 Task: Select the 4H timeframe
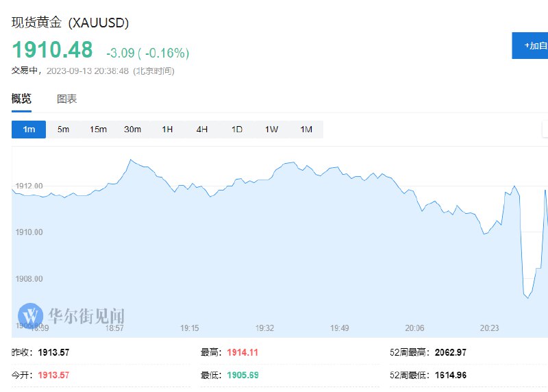201,130
